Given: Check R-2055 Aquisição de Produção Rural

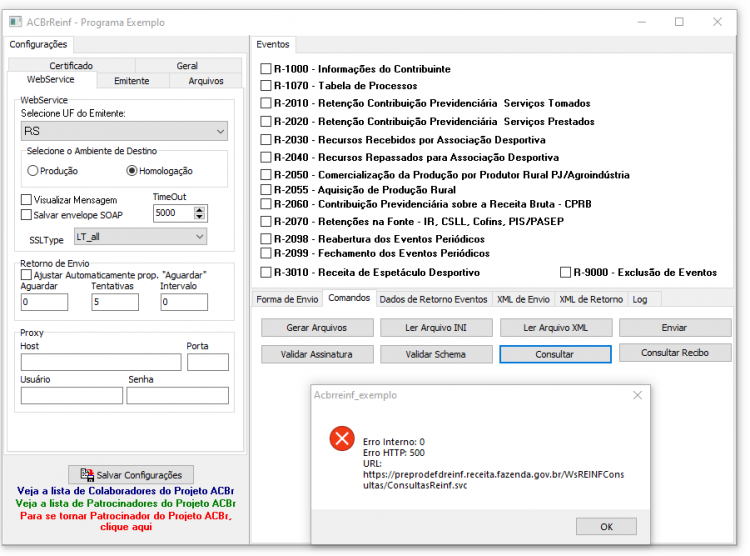Looking at the screenshot, I should tap(265, 189).
